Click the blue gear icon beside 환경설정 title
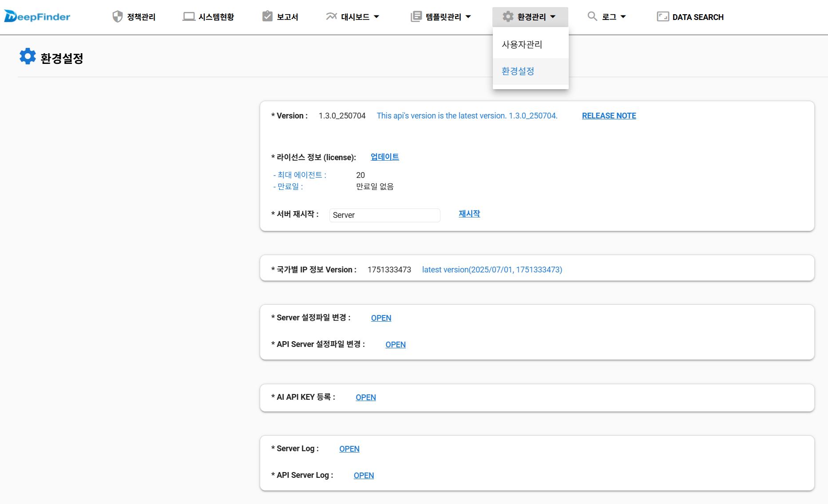This screenshot has height=504, width=828. coord(28,56)
